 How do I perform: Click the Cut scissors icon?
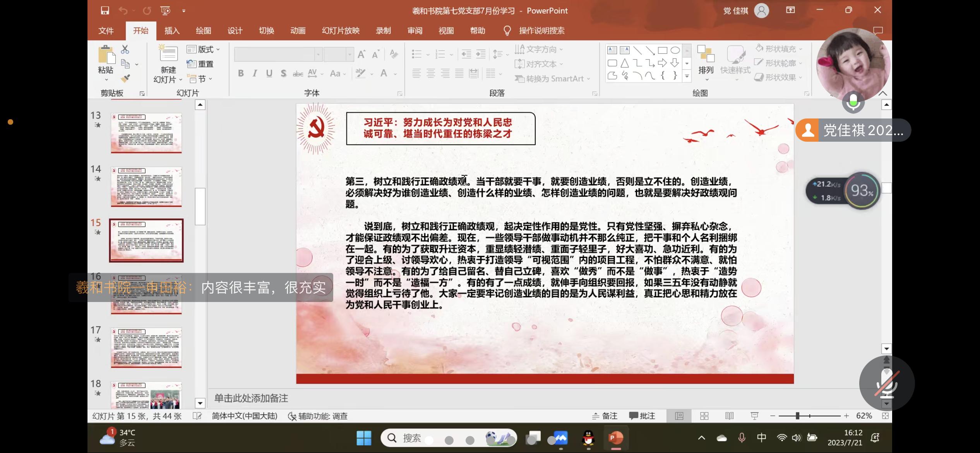[125, 50]
